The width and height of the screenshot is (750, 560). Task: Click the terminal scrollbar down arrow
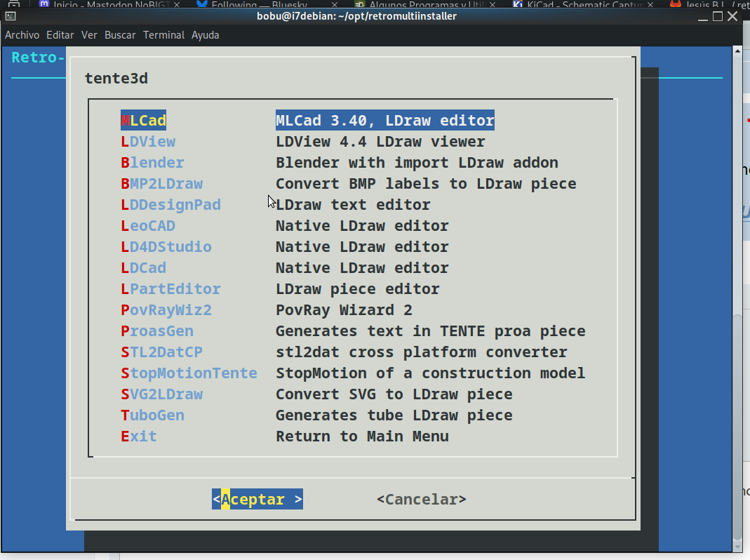tap(737, 547)
